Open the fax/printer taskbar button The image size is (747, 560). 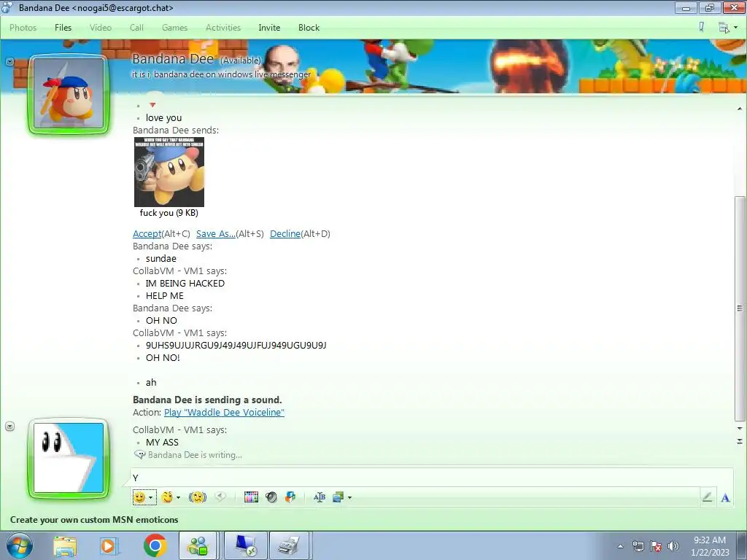[289, 545]
